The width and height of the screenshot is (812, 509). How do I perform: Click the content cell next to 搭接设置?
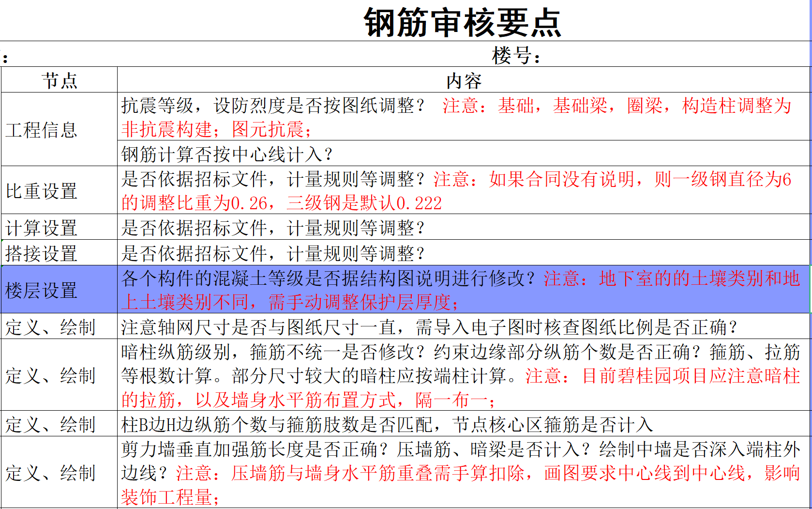(x=464, y=253)
